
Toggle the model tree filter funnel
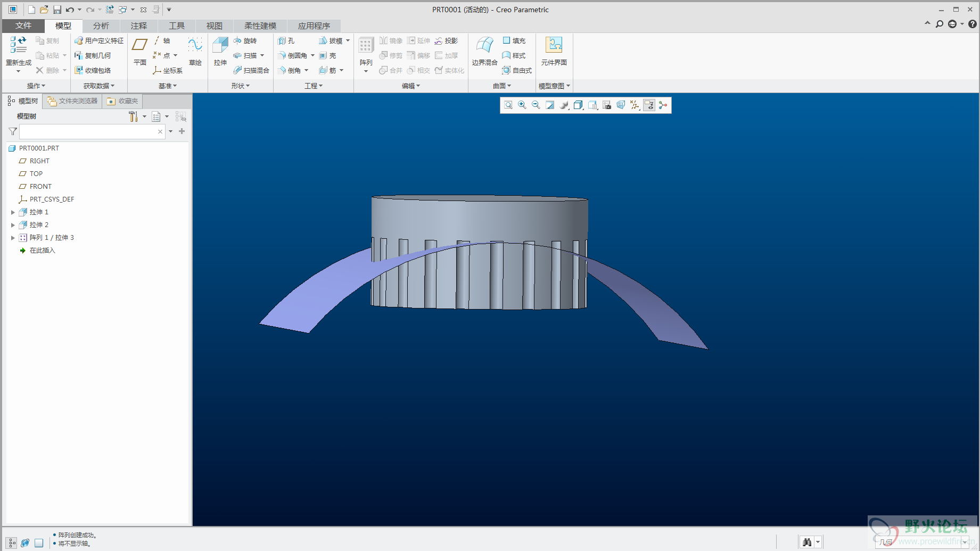[x=13, y=131]
